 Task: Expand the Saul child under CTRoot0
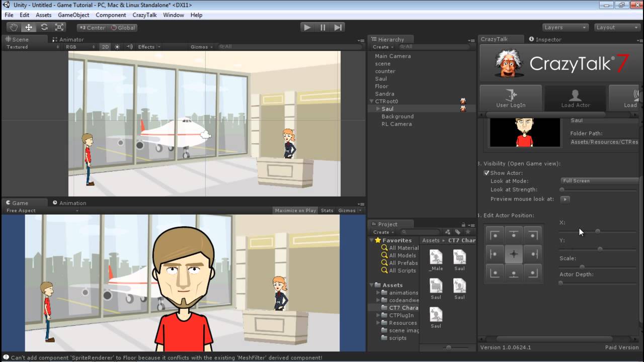click(378, 109)
